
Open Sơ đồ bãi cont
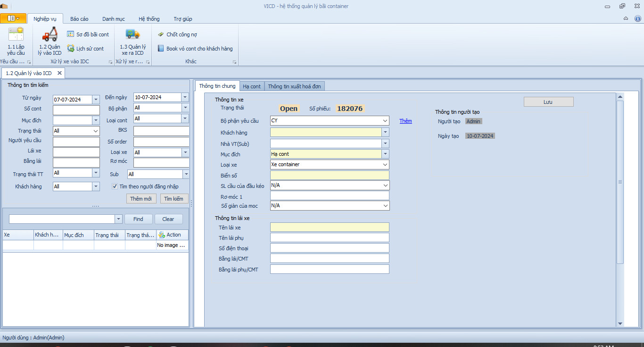click(x=88, y=34)
